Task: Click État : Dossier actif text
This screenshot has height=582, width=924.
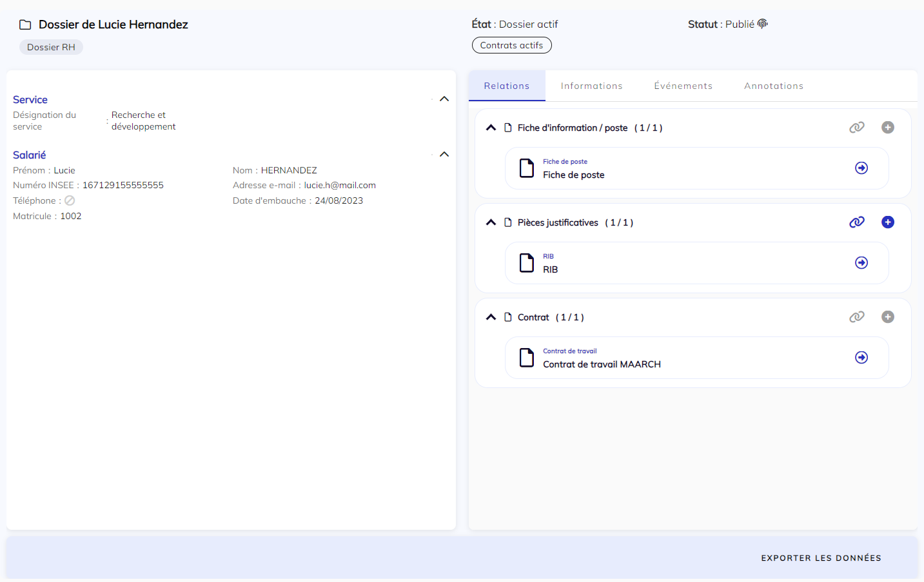Action: (x=515, y=24)
